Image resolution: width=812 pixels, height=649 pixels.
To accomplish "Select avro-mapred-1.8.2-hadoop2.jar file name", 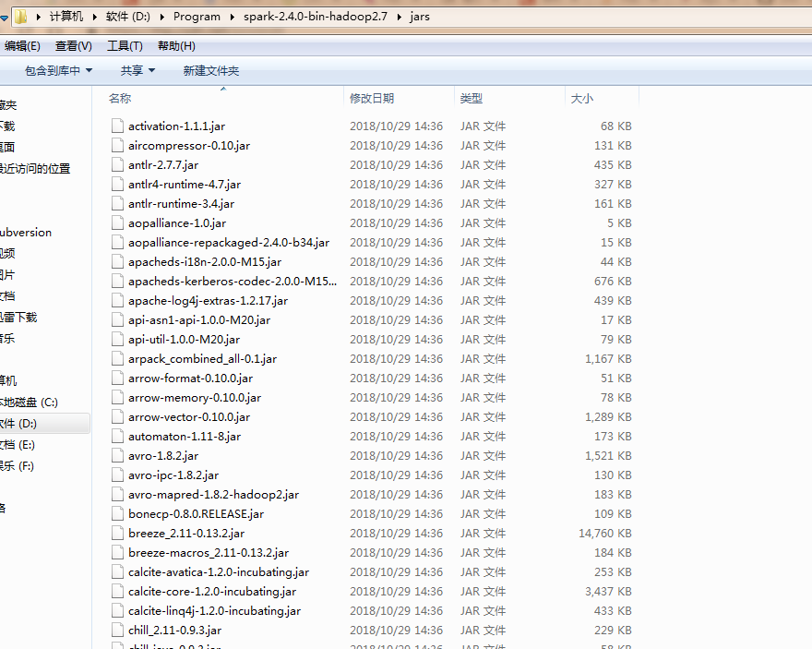I will tap(213, 495).
